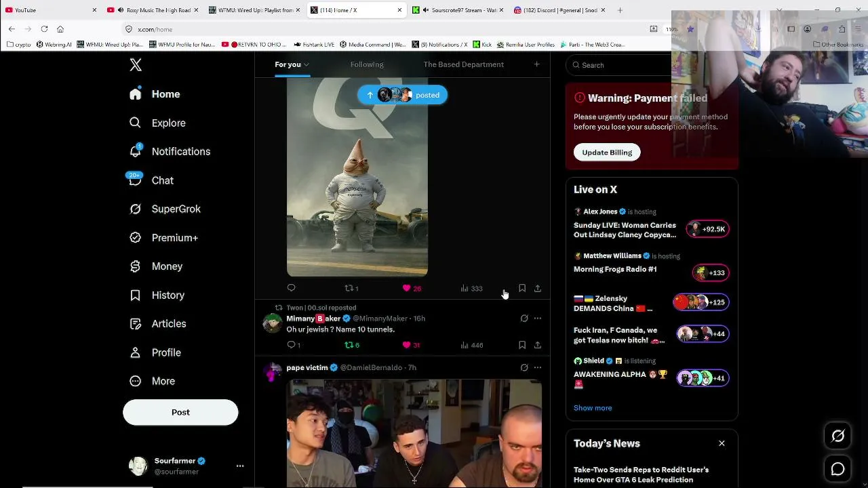The image size is (868, 488).
Task: Open the floating Grok button
Action: 838,436
